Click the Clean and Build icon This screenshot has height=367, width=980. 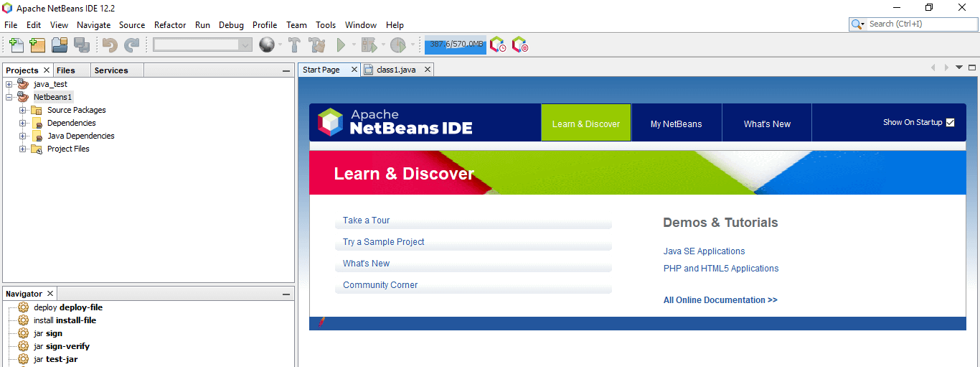(317, 45)
